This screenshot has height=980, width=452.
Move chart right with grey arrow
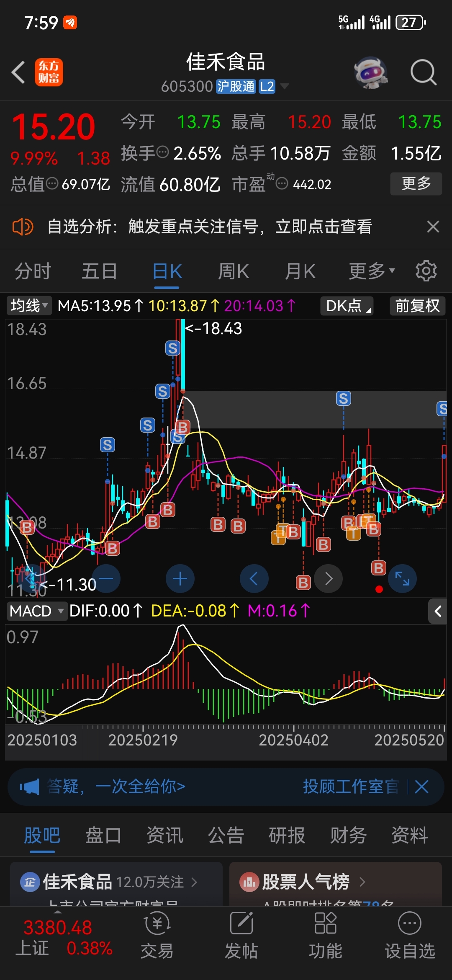click(x=329, y=579)
